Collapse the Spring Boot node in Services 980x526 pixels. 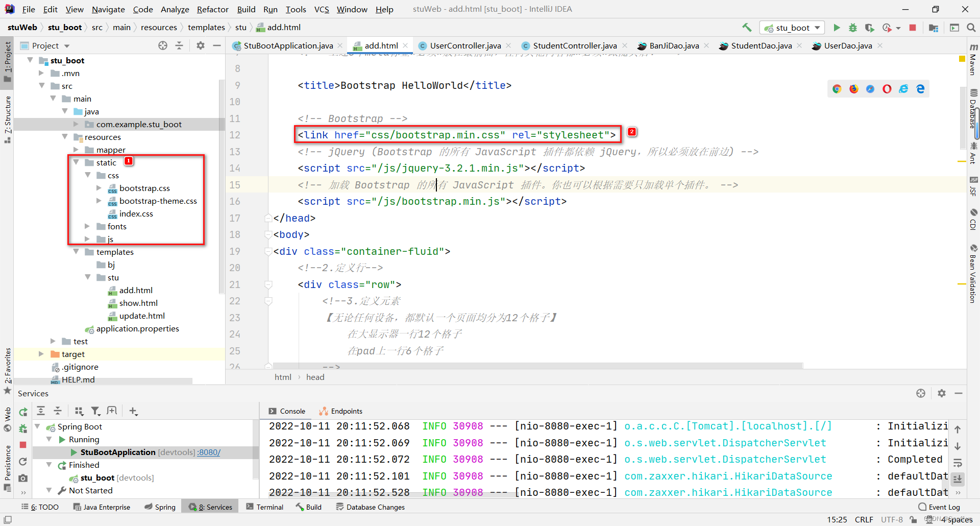click(38, 426)
